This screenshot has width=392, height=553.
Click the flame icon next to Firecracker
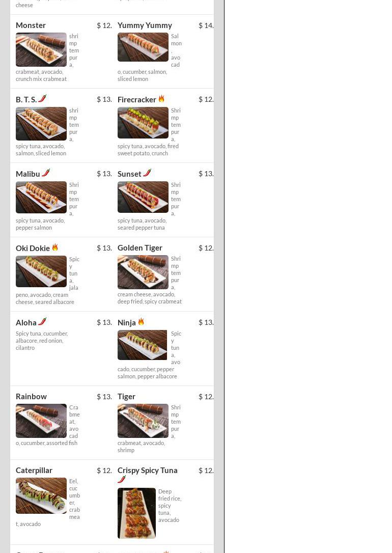click(161, 99)
